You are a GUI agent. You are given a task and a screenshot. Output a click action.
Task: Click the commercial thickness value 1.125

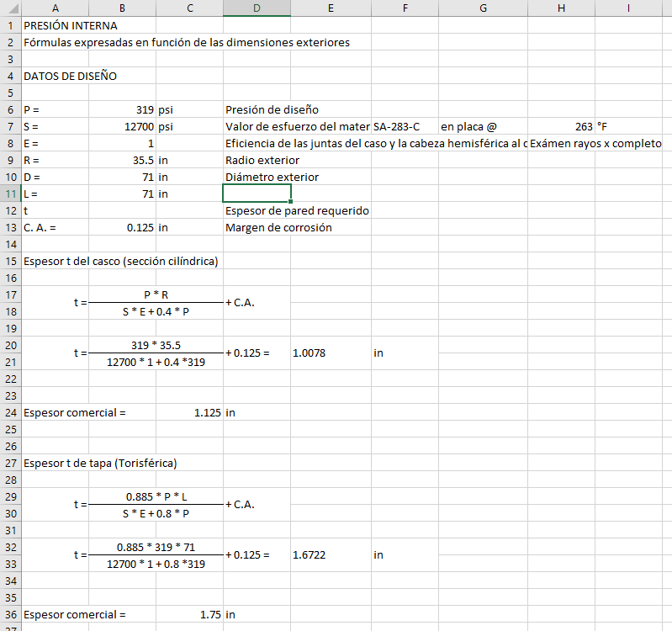[x=189, y=412]
